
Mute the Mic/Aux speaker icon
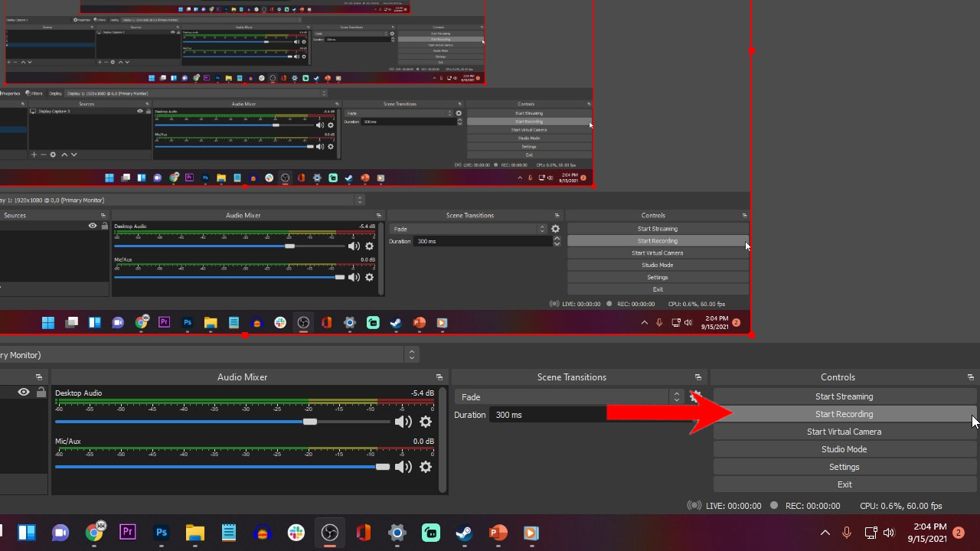[403, 467]
